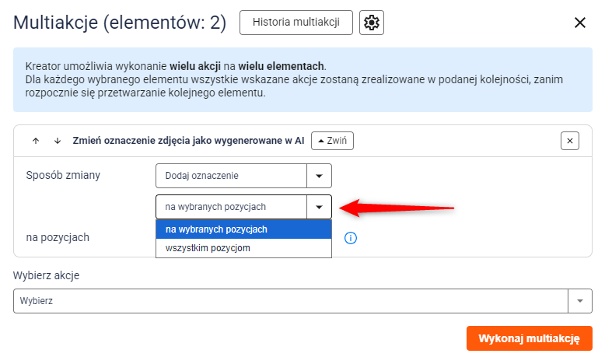Click the blue info icon next to positions

[351, 238]
